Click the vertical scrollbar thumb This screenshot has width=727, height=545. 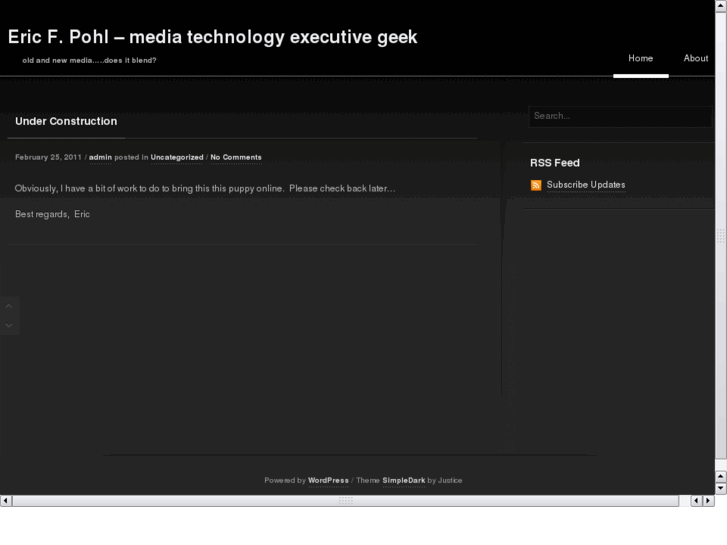[721, 236]
